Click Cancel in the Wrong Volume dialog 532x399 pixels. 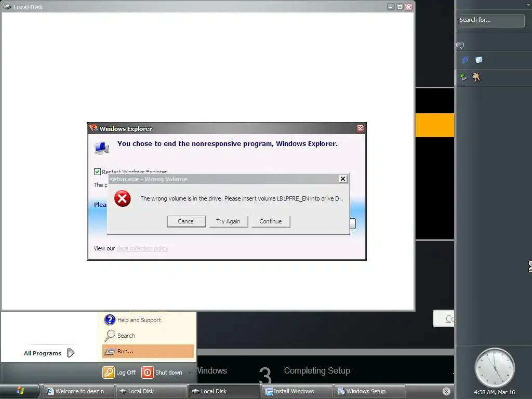(x=187, y=221)
